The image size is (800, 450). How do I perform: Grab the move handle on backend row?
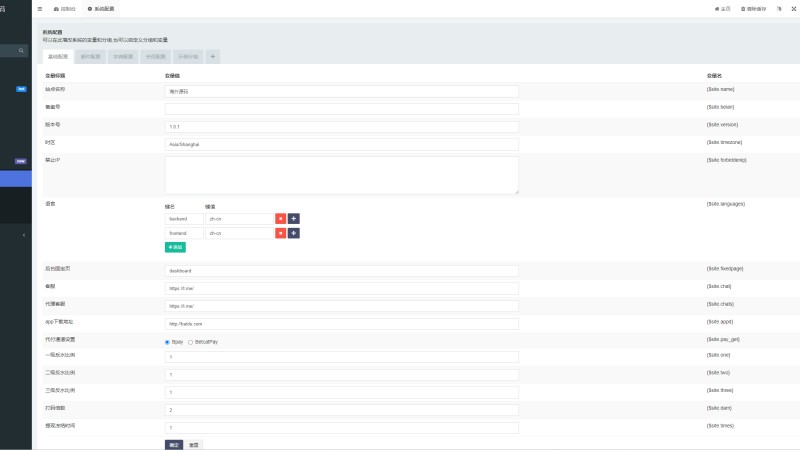coord(294,219)
